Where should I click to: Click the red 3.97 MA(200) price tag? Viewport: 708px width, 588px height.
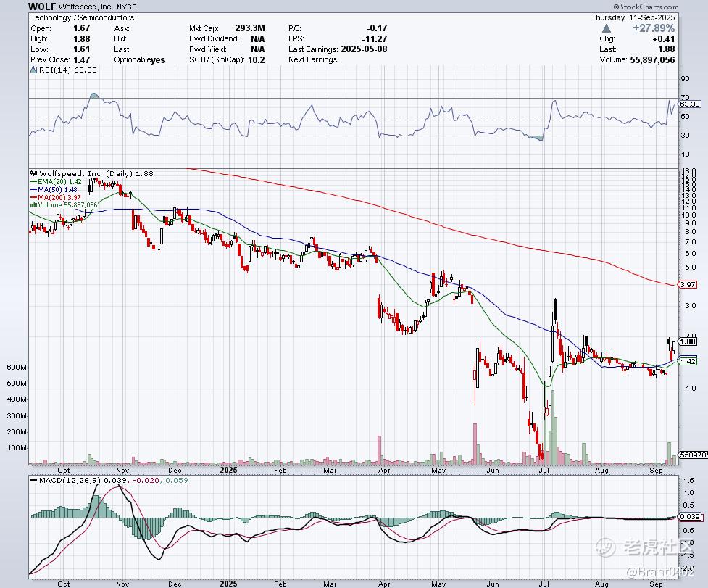688,284
